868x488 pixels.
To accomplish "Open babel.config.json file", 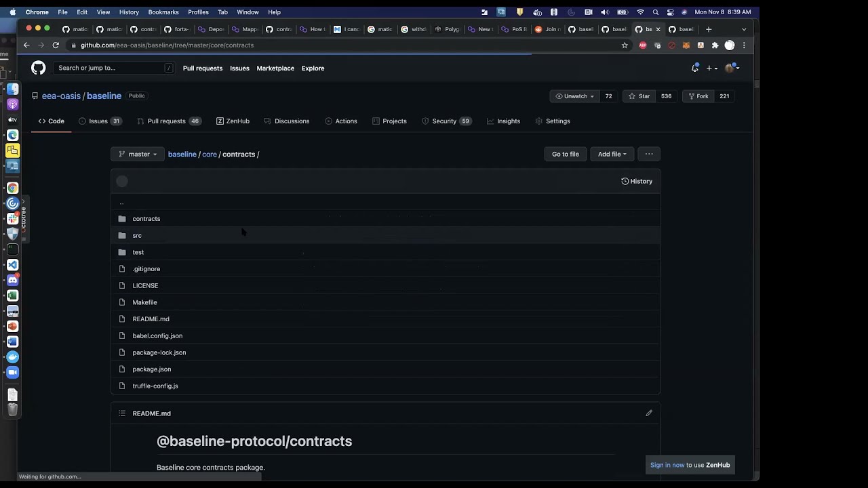I will 157,335.
